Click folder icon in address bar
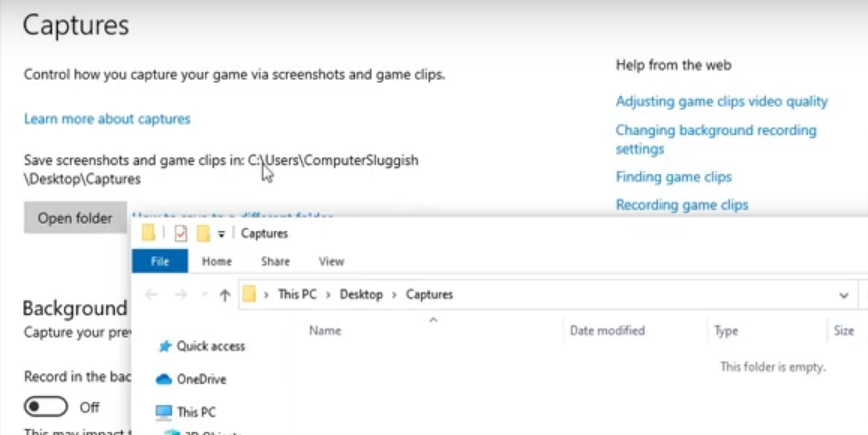 (x=249, y=294)
